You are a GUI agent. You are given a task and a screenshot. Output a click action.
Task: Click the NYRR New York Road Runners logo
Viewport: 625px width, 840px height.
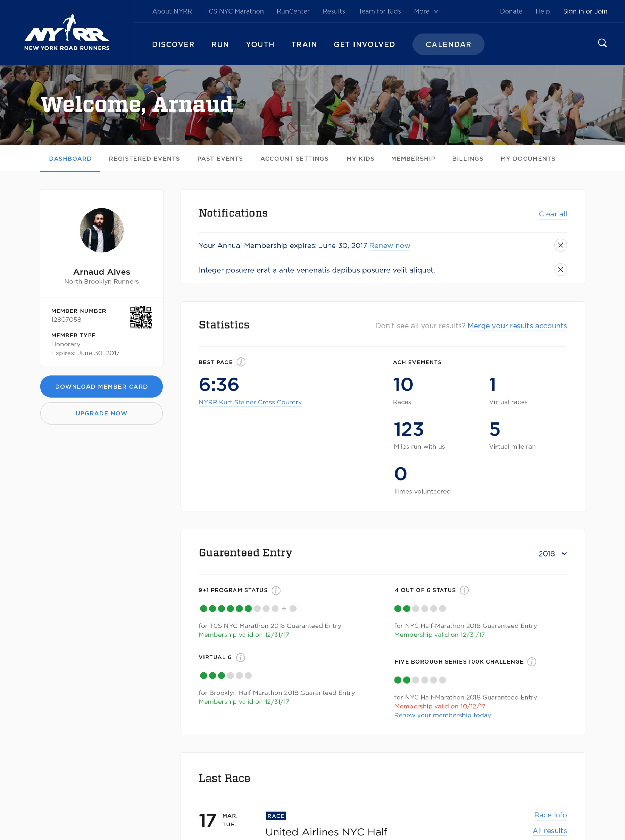[67, 33]
